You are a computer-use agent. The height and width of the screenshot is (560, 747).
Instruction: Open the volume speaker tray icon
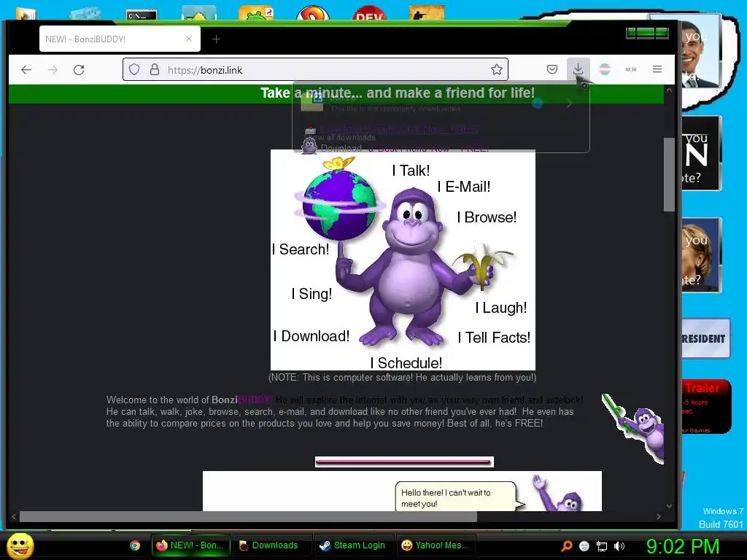[619, 546]
